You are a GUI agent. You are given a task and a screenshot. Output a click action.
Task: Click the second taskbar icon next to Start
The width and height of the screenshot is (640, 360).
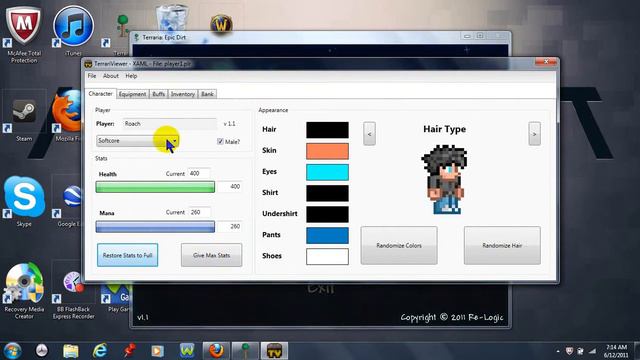[41, 351]
